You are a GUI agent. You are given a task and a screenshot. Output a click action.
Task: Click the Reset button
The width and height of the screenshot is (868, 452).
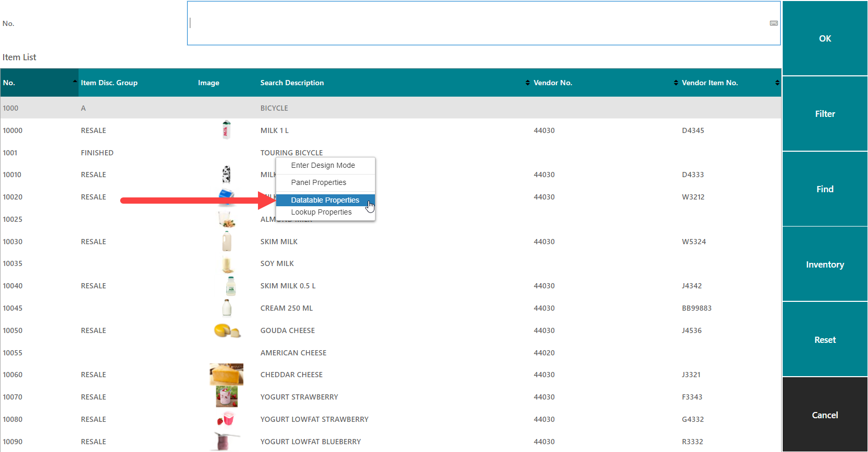[x=824, y=340]
